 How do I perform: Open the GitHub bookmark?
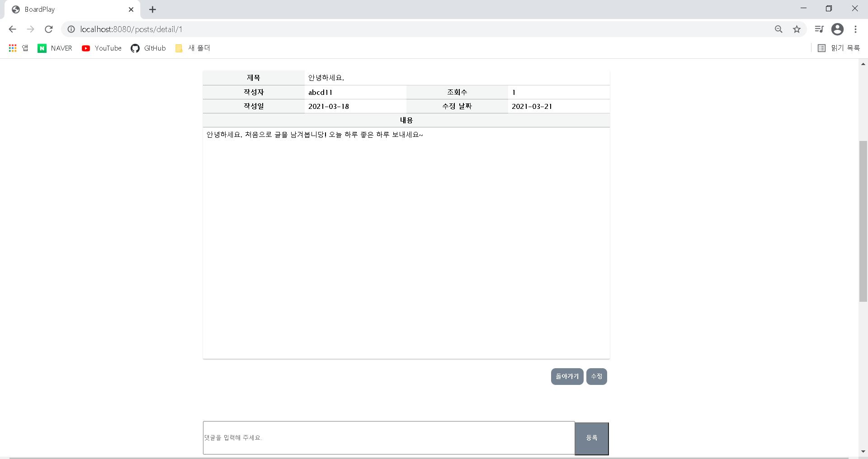click(x=148, y=48)
